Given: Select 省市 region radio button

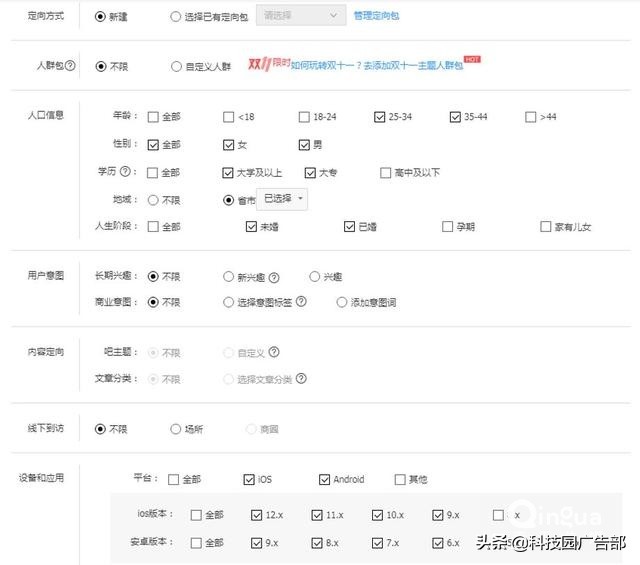Looking at the screenshot, I should [x=229, y=200].
